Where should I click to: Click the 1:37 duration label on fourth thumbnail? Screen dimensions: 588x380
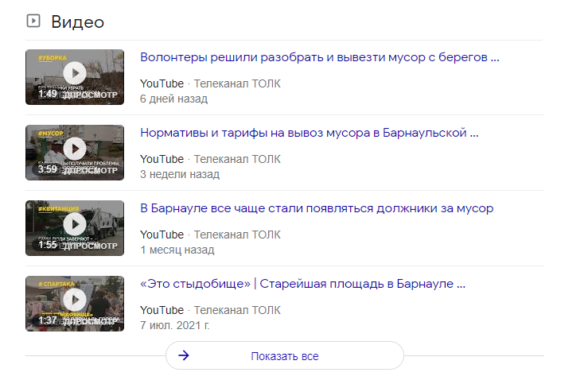pos(47,320)
